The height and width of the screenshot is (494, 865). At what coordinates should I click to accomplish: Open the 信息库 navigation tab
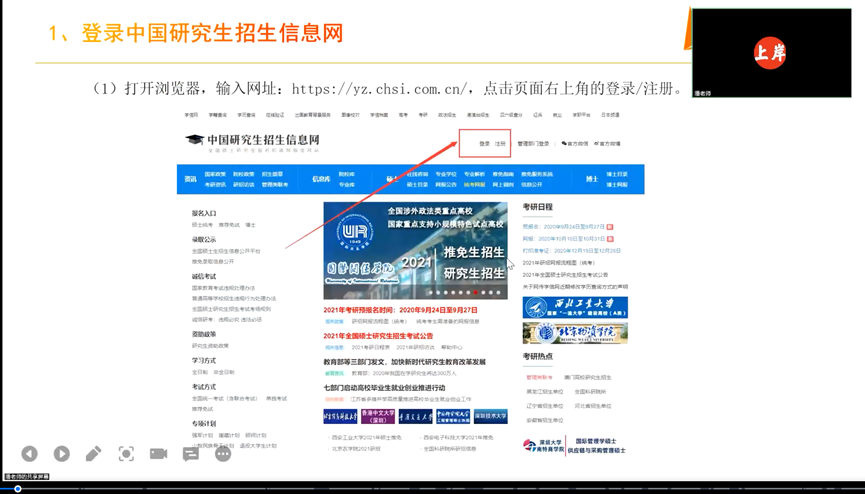tap(320, 179)
